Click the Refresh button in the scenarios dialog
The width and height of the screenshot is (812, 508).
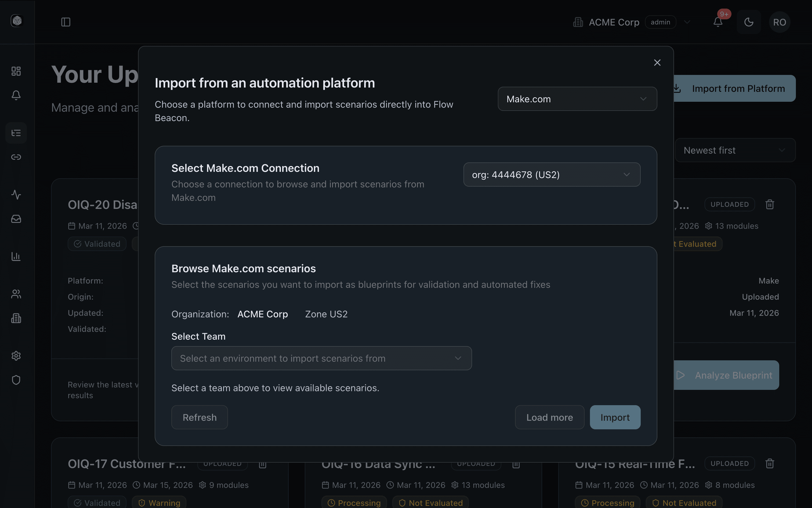point(199,417)
